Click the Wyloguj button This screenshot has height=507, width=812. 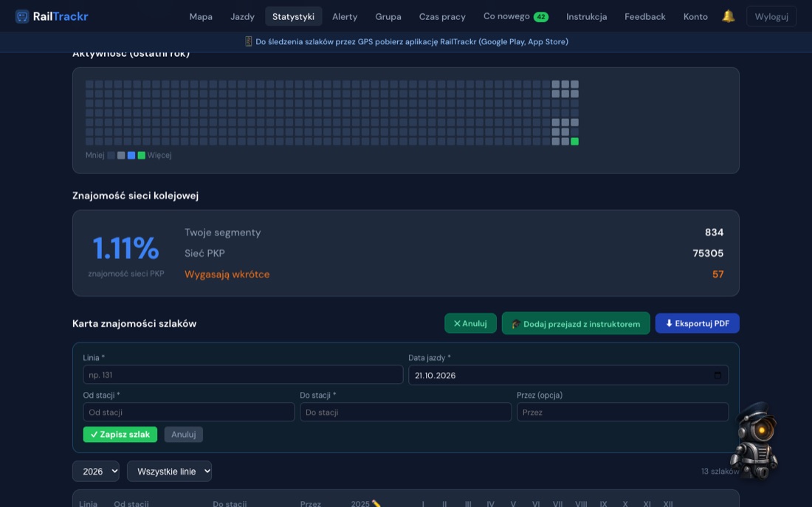(771, 16)
